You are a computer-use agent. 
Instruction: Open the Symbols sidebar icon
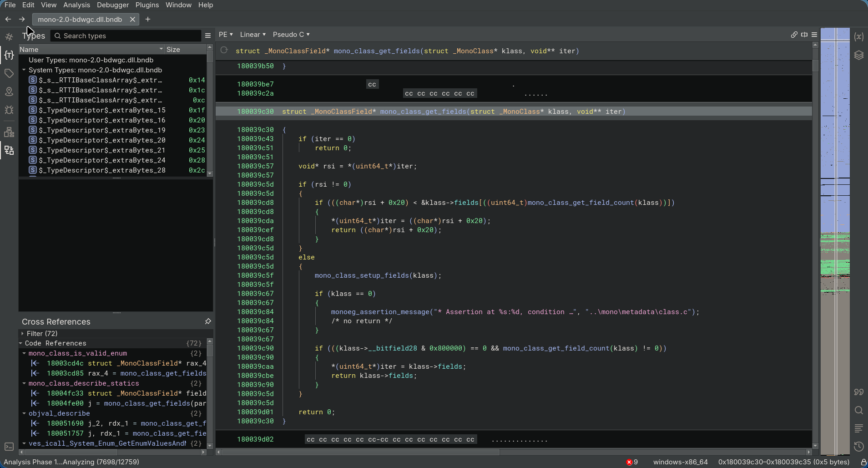(9, 37)
